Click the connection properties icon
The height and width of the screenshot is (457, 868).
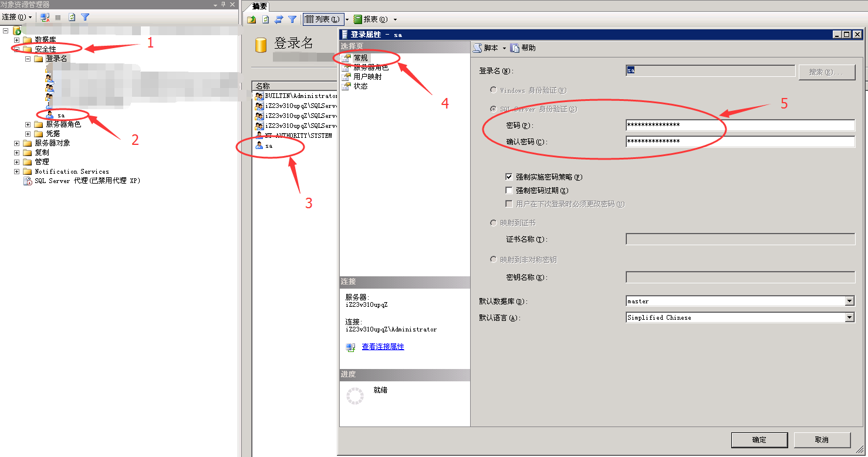(x=350, y=347)
